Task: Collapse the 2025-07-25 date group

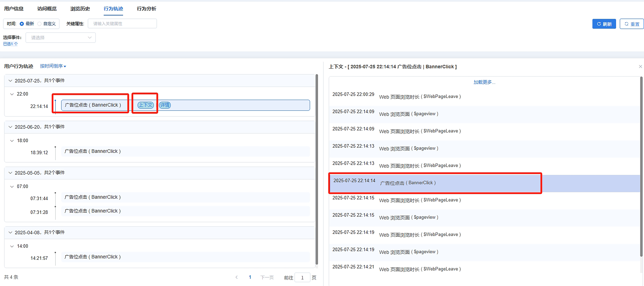Action: click(10, 81)
